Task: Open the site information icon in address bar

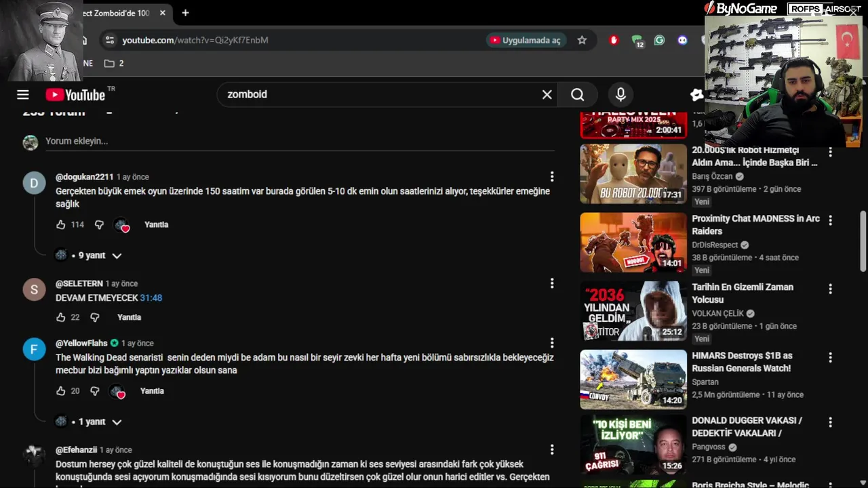Action: (x=110, y=40)
